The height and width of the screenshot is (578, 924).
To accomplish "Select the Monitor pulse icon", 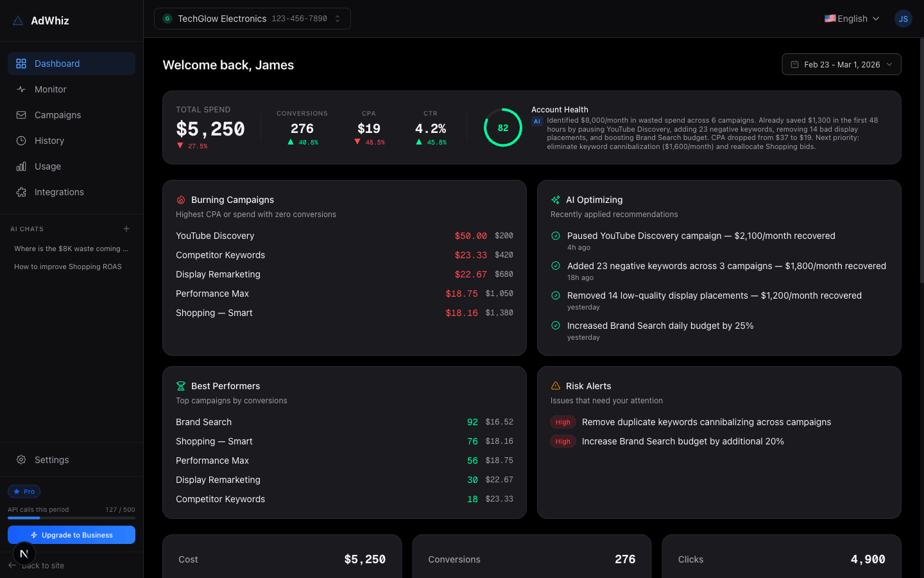I will pos(21,89).
